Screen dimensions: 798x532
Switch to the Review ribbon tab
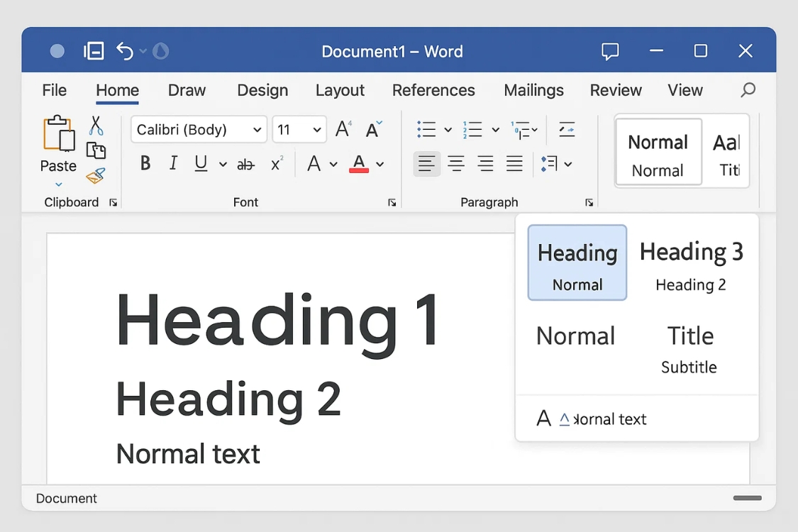coord(615,90)
